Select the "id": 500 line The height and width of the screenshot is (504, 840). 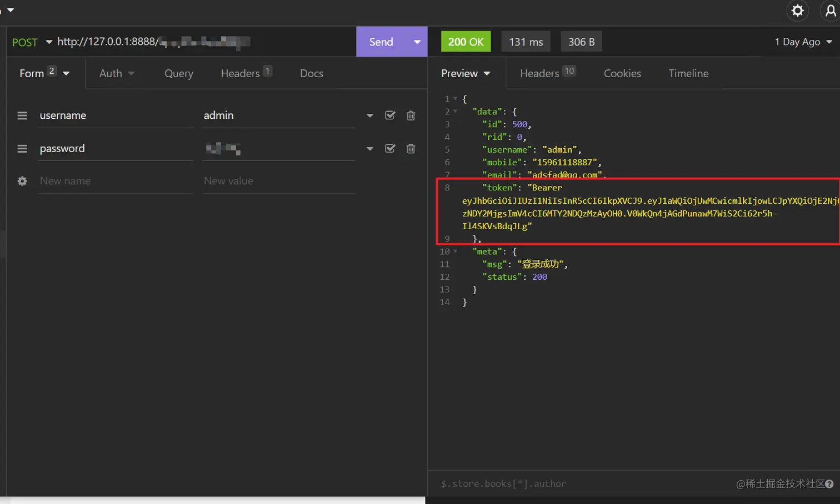pyautogui.click(x=507, y=124)
